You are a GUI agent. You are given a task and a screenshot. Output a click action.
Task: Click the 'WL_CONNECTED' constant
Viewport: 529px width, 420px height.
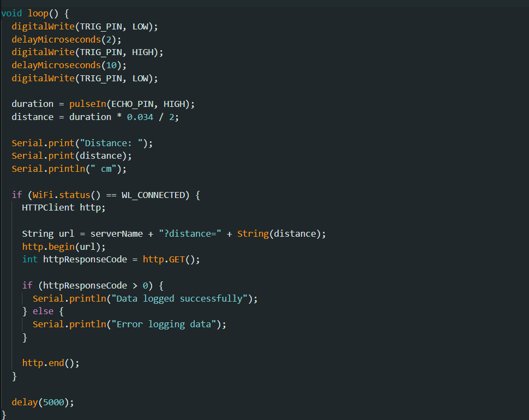coord(153,195)
